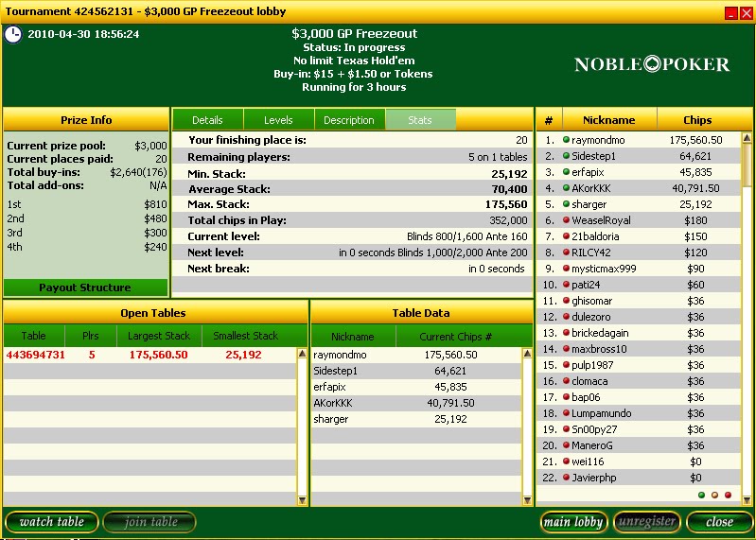The width and height of the screenshot is (756, 540).
Task: Click green status dot beside erfapix
Action: click(566, 172)
